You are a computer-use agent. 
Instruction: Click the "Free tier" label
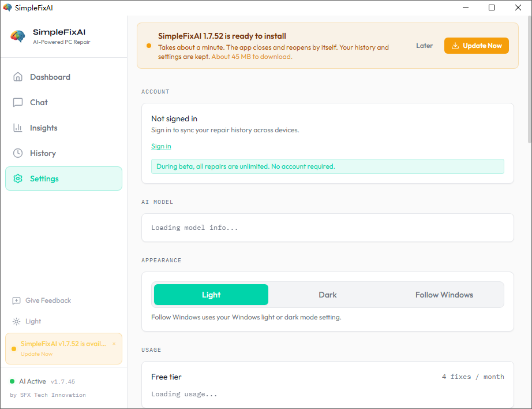click(166, 377)
